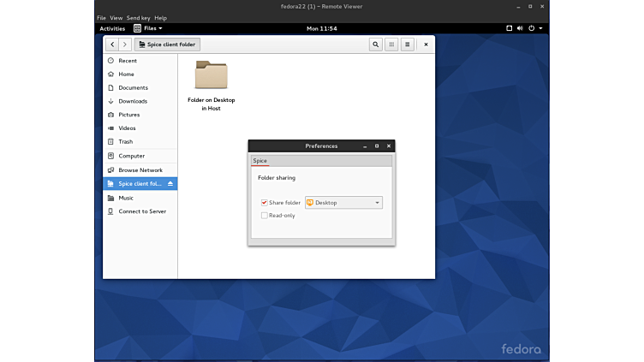Toggle the Read-only checkbox

point(265,216)
